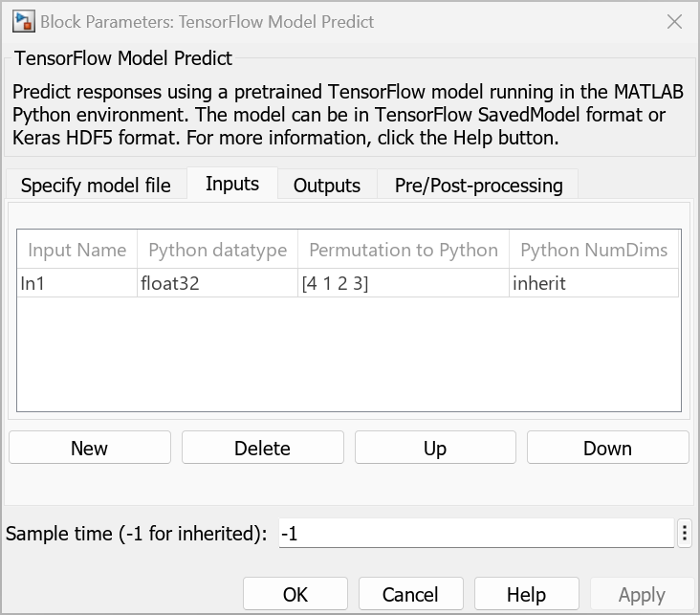Select the Inputs tab
Screen dimensions: 700x615
click(232, 184)
